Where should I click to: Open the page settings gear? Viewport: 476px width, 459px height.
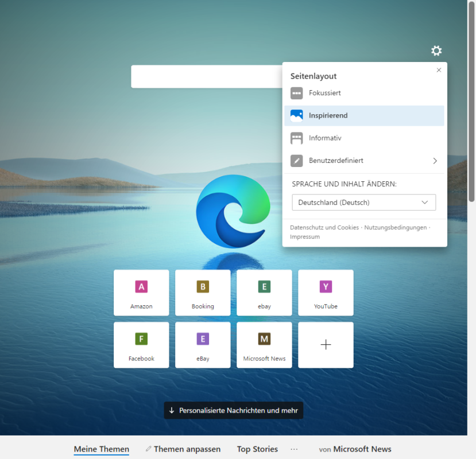436,50
